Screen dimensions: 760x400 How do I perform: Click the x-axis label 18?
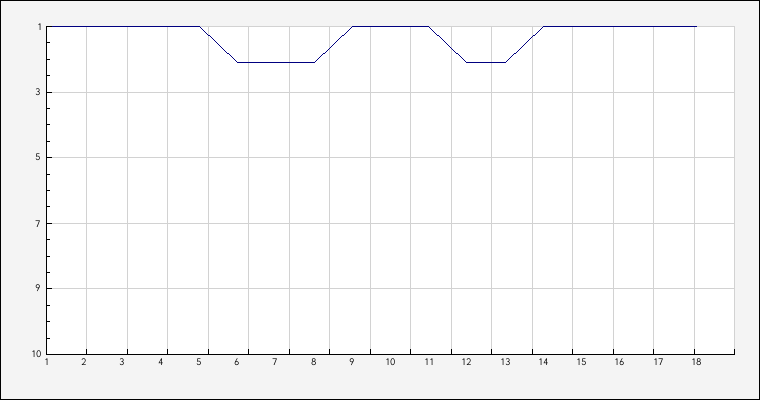tap(696, 362)
